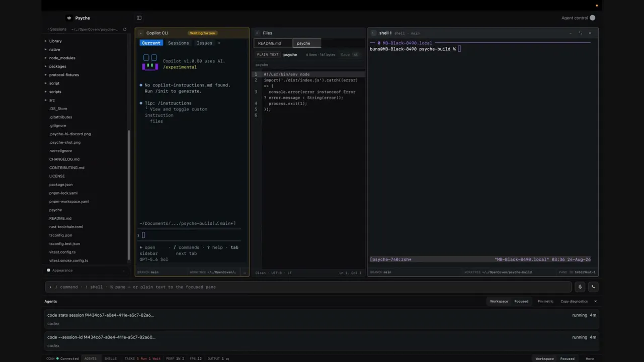Select Focused in Agents panel header
Viewport: 644px width, 362px height.
click(521, 301)
